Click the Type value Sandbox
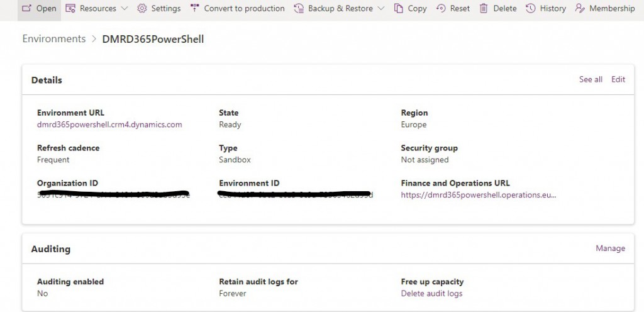The image size is (644, 312). point(235,160)
